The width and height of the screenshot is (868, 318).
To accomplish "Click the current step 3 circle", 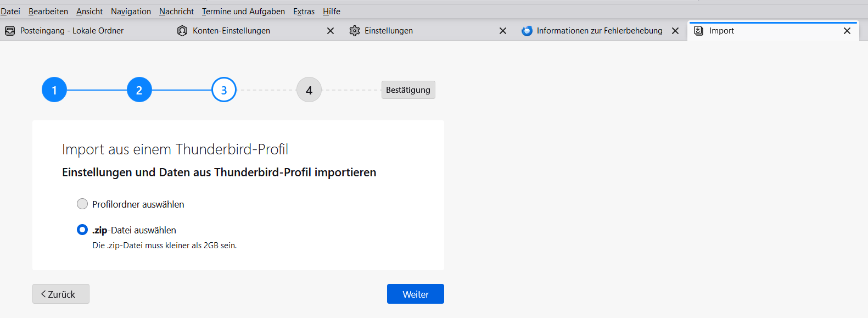I will click(224, 90).
